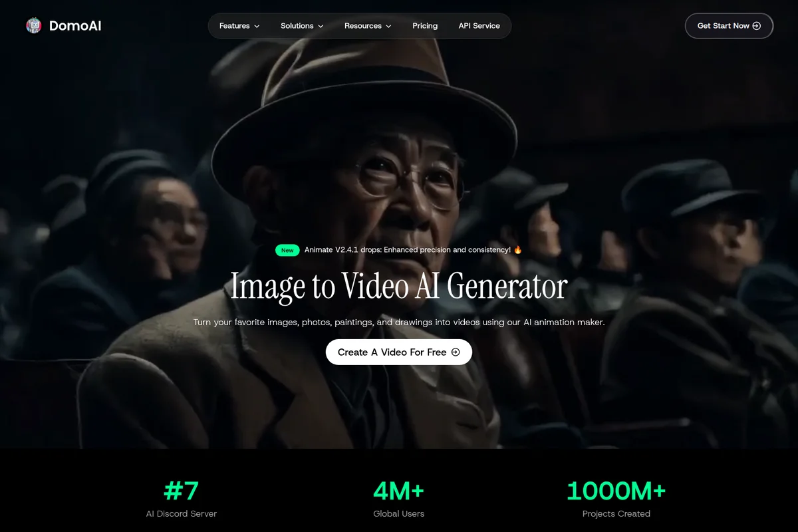Image resolution: width=798 pixels, height=532 pixels.
Task: Open the Pricing page from navigation
Action: click(425, 26)
